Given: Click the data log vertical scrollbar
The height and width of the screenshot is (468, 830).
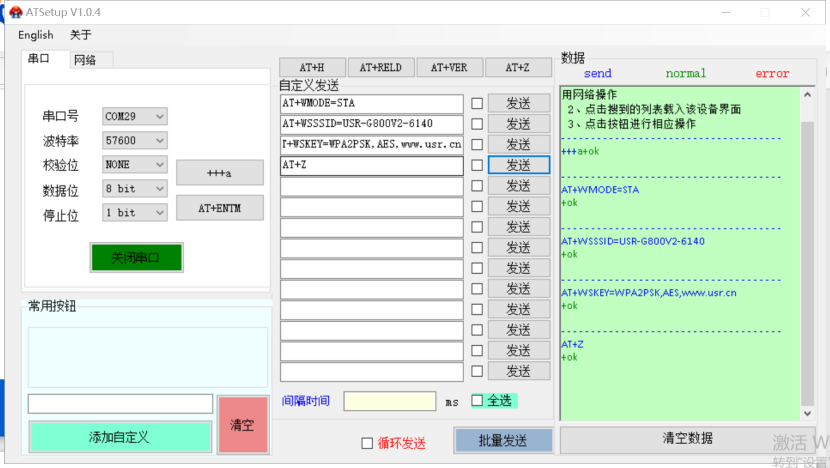Looking at the screenshot, I should [808, 250].
